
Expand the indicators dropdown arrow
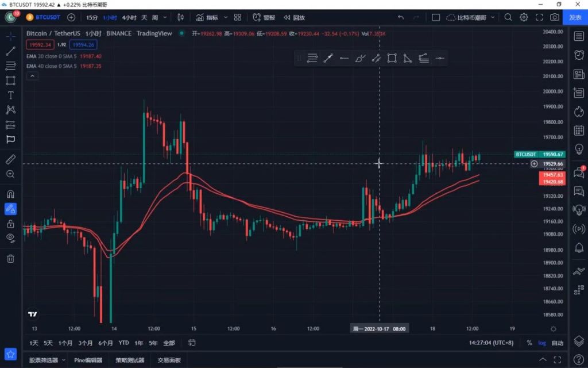tap(226, 17)
